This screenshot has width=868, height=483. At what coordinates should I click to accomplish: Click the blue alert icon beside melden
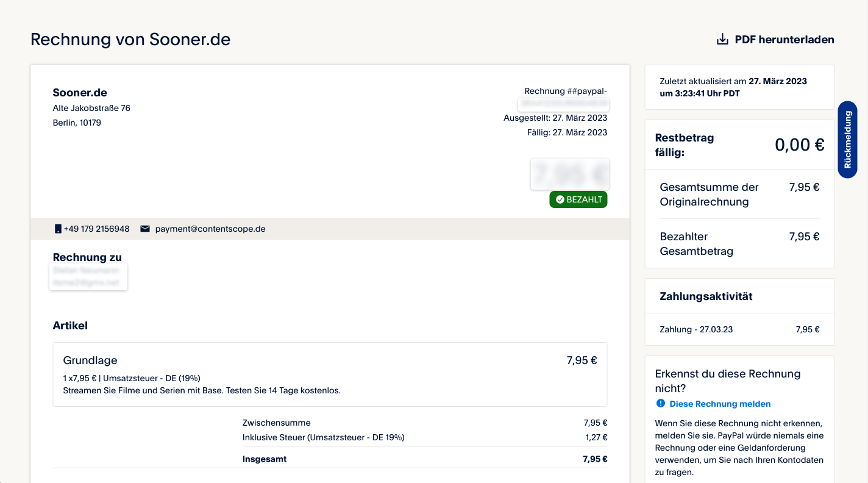(660, 404)
